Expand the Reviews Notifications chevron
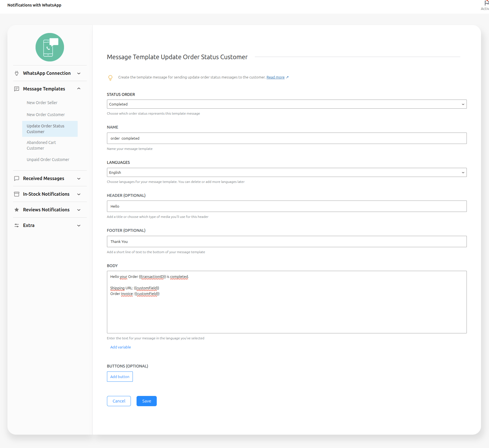The height and width of the screenshot is (448, 489). (x=79, y=210)
